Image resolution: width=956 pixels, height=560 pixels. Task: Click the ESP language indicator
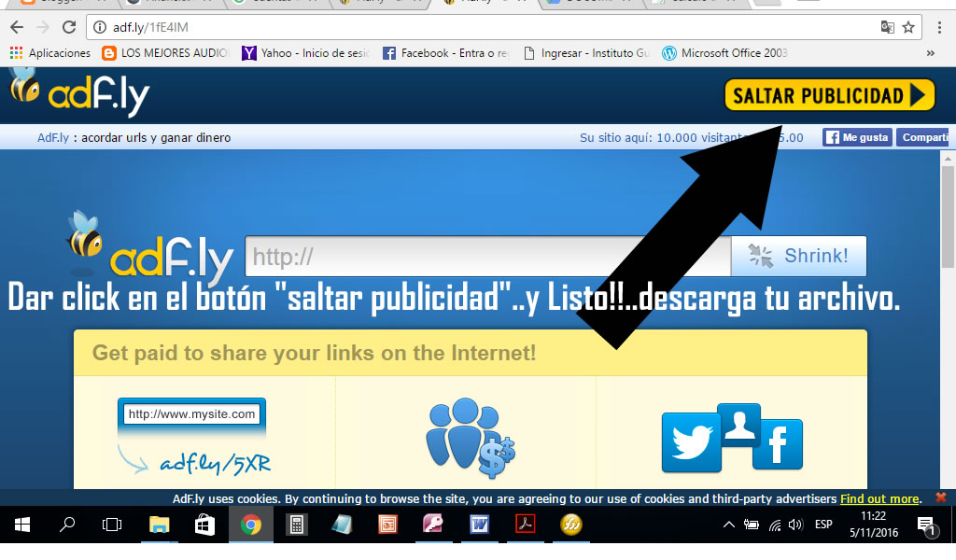pos(823,524)
